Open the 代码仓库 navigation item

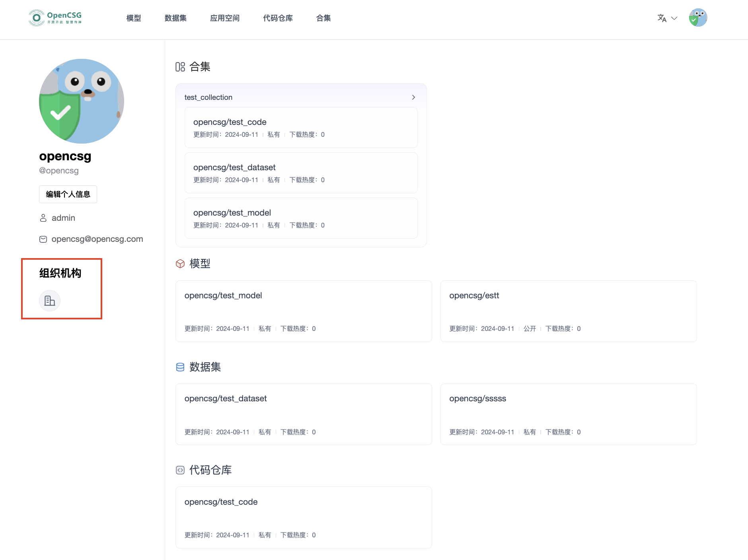pyautogui.click(x=278, y=18)
